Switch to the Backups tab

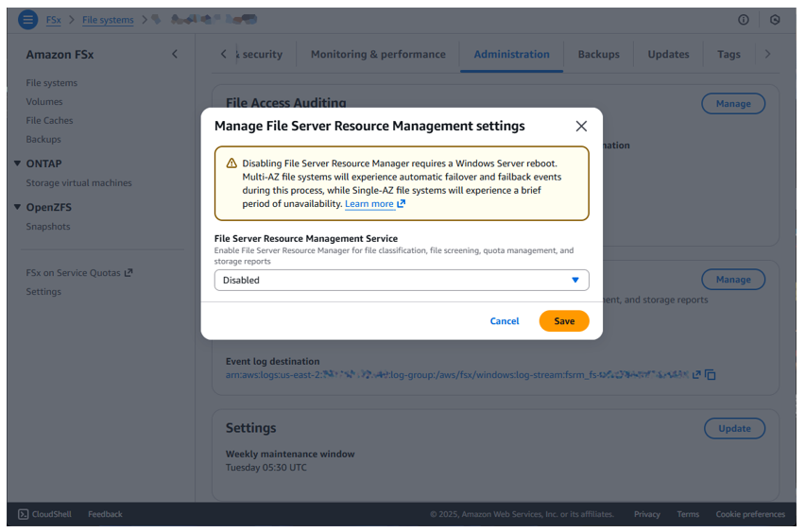click(x=599, y=55)
